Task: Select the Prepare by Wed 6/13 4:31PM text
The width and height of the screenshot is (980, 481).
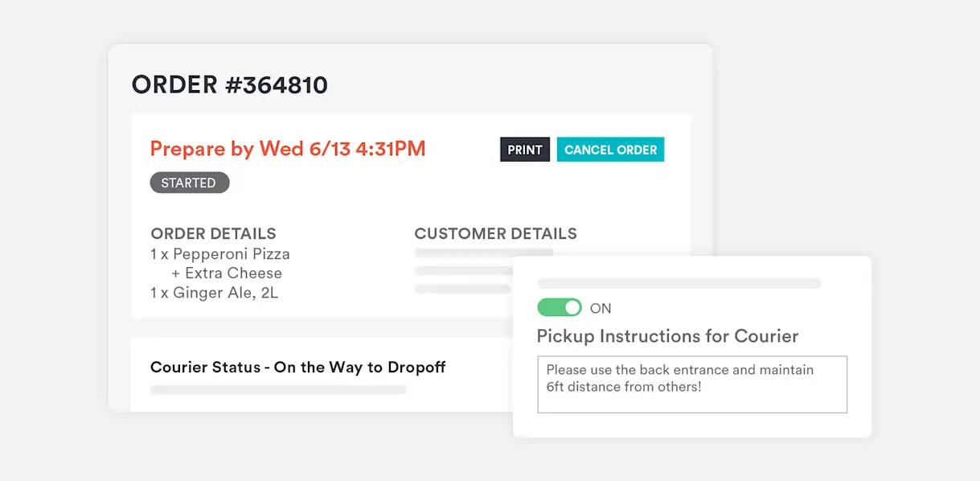Action: click(288, 149)
